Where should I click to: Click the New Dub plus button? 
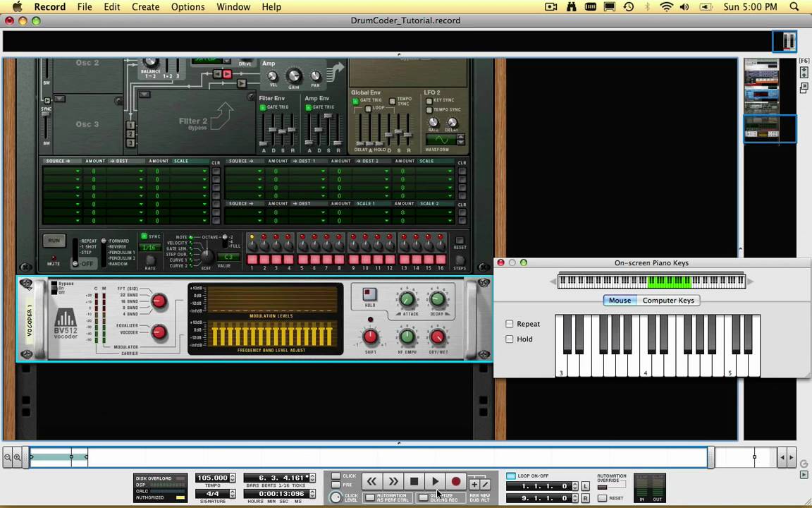[x=474, y=485]
